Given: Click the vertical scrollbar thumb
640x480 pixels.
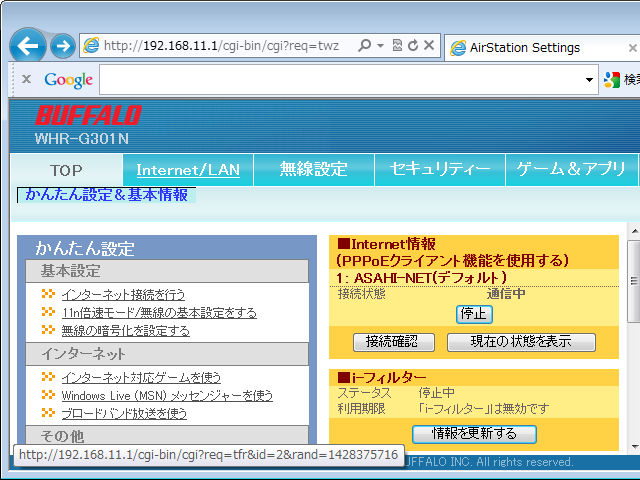Looking at the screenshot, I should [634, 281].
